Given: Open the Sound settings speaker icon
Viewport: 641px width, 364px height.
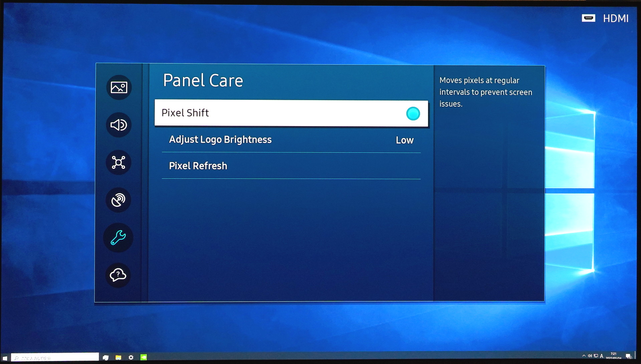Looking at the screenshot, I should click(x=119, y=125).
